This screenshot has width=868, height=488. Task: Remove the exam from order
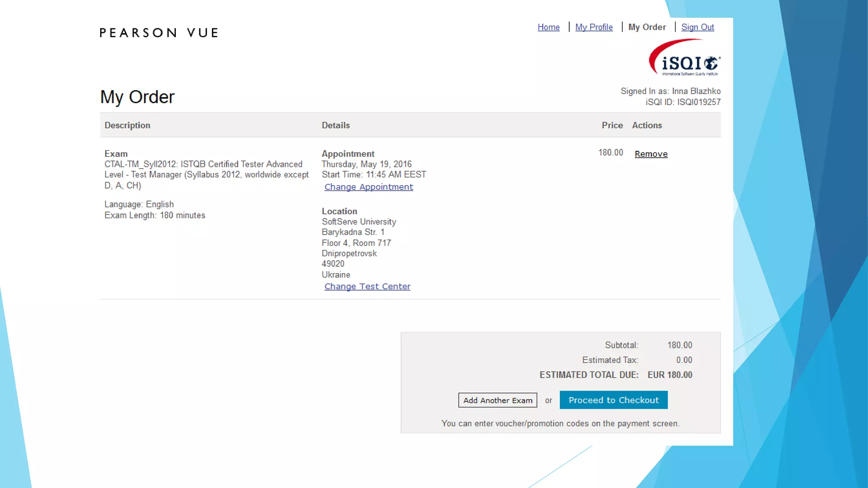(x=651, y=154)
